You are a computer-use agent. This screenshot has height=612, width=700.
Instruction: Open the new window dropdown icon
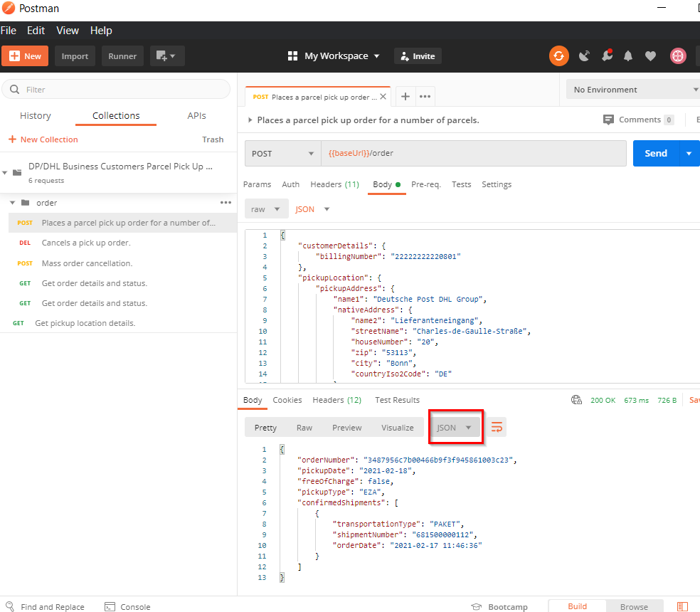[167, 56]
